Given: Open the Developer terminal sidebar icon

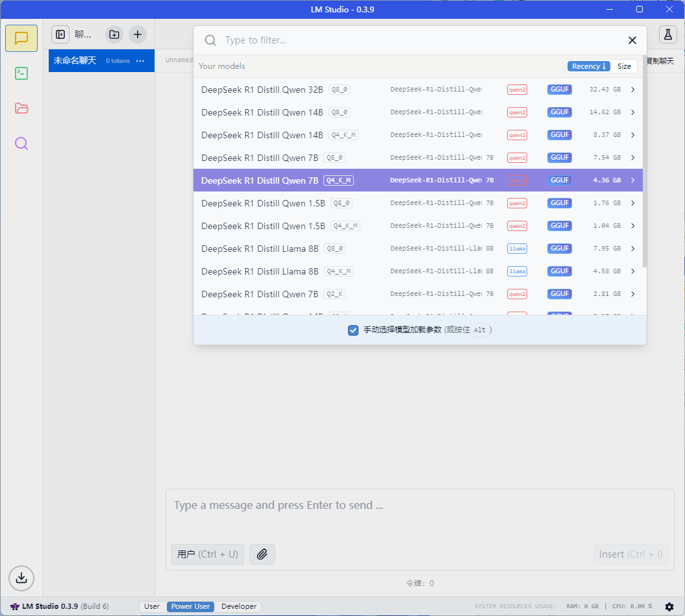Looking at the screenshot, I should point(21,73).
